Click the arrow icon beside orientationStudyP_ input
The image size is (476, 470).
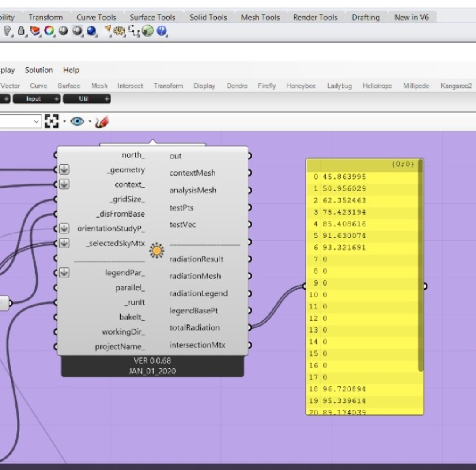[x=64, y=228]
